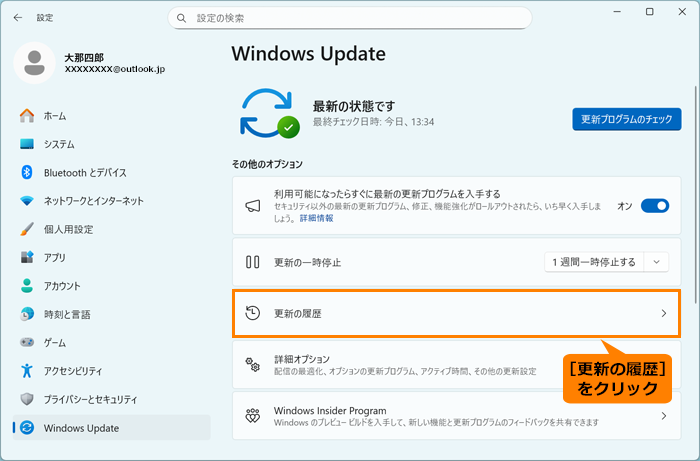Click the back arrow in the title bar
Image resolution: width=700 pixels, height=461 pixels.
[x=18, y=18]
